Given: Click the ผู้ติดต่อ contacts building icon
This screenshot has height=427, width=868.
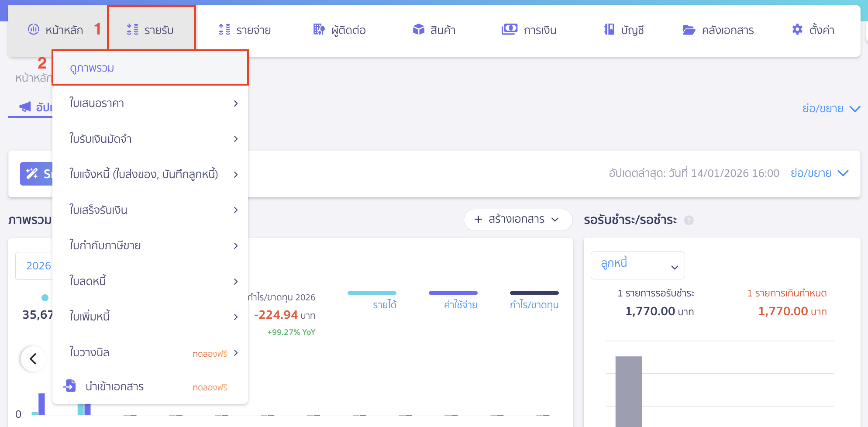Looking at the screenshot, I should coord(318,30).
